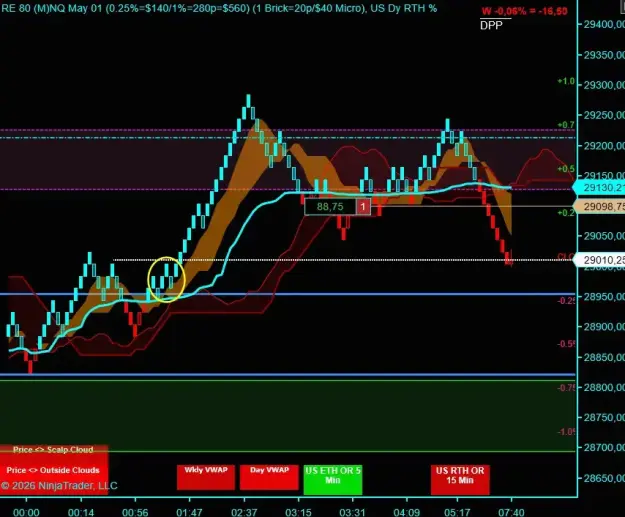The width and height of the screenshot is (625, 517).
Task: Click the -0.5 percent level label
Action: (x=566, y=344)
